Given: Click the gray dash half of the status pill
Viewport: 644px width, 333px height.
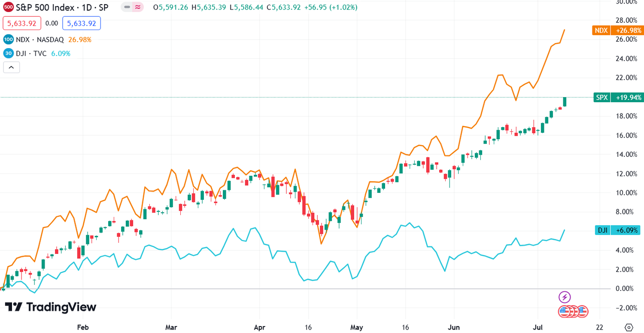Looking at the screenshot, I should (127, 7).
